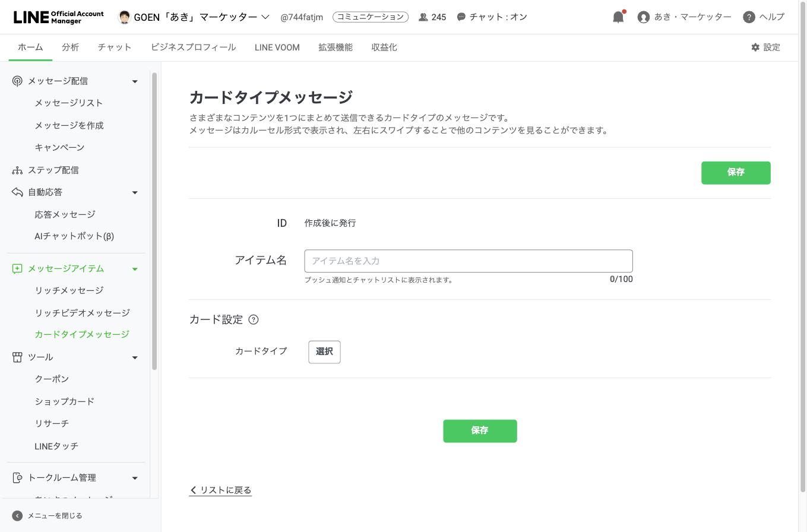The width and height of the screenshot is (807, 532).
Task: Click the GOEN account avatar
Action: click(124, 17)
